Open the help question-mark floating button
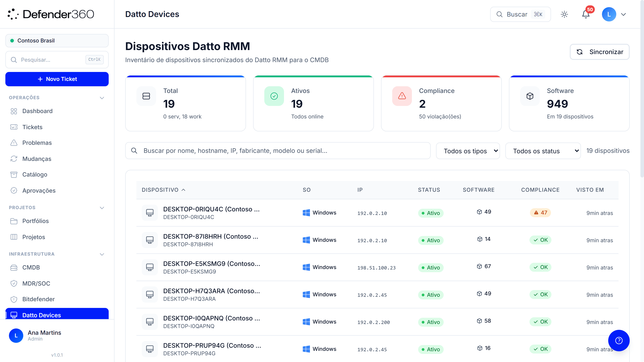Viewport: 644px width, 362px height. coord(619,341)
